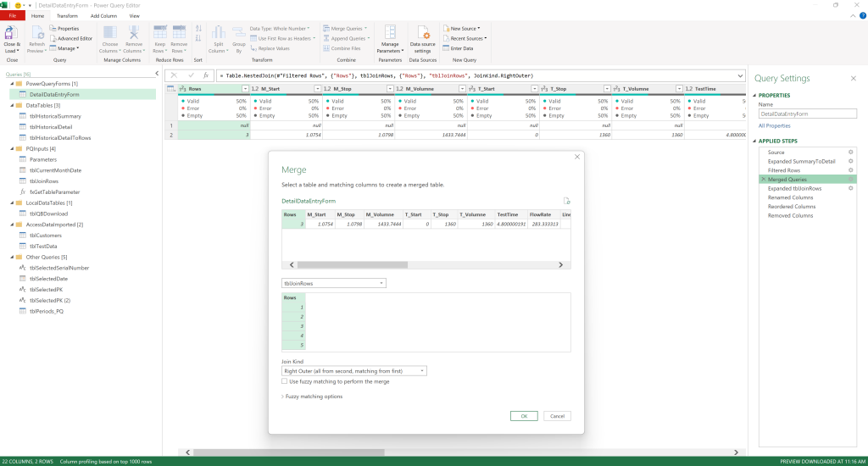Confirm the formula with the checkmark icon
Viewport: 868px width, 466px height.
pos(191,75)
